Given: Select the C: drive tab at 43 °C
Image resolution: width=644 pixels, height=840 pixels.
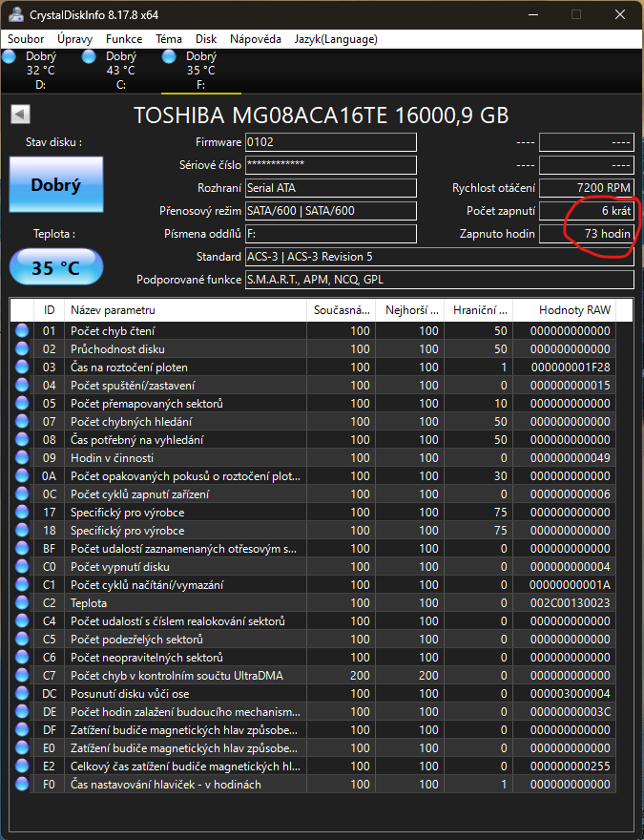Looking at the screenshot, I should [120, 71].
